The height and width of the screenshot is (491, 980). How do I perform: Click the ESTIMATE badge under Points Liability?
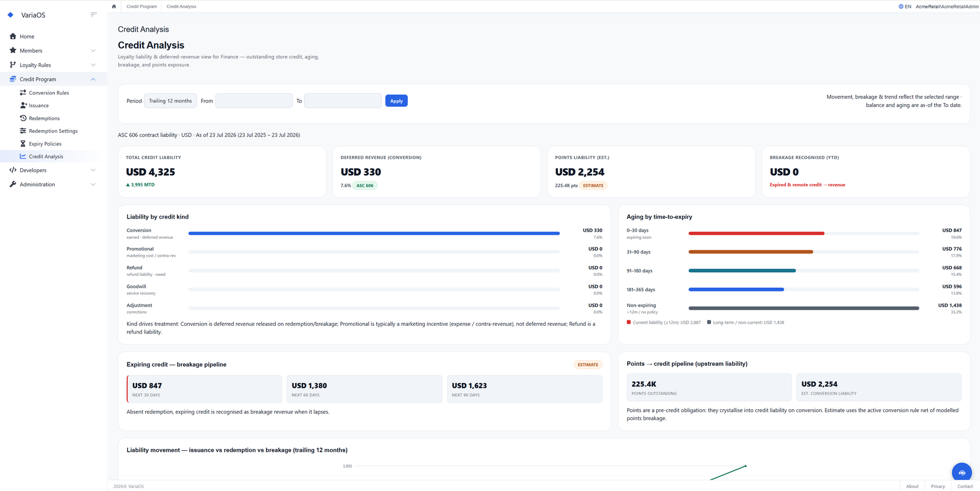pyautogui.click(x=593, y=185)
